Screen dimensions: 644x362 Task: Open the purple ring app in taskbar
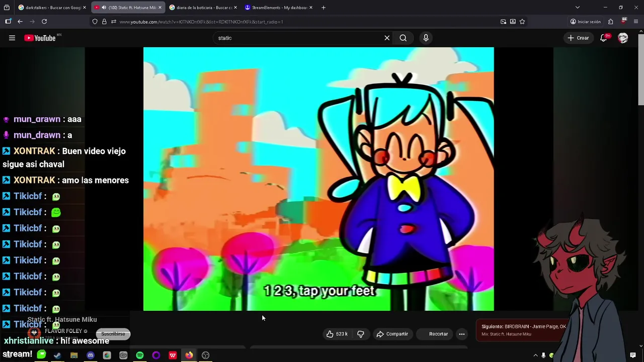point(156,355)
